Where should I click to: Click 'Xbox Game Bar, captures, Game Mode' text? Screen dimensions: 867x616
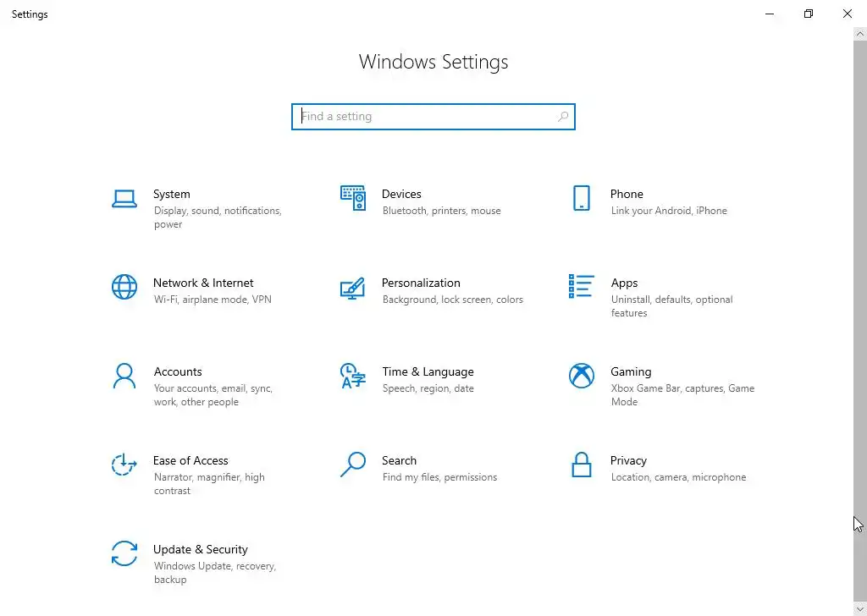[682, 395]
